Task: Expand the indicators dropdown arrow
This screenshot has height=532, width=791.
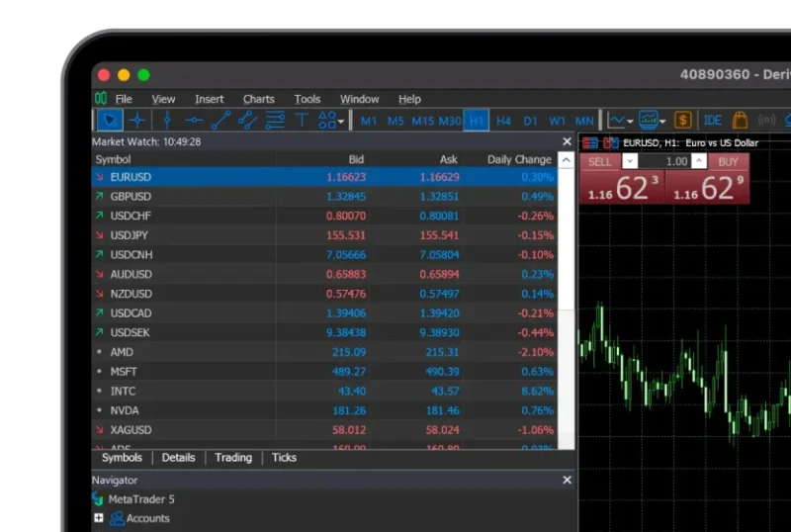Action: click(x=662, y=122)
